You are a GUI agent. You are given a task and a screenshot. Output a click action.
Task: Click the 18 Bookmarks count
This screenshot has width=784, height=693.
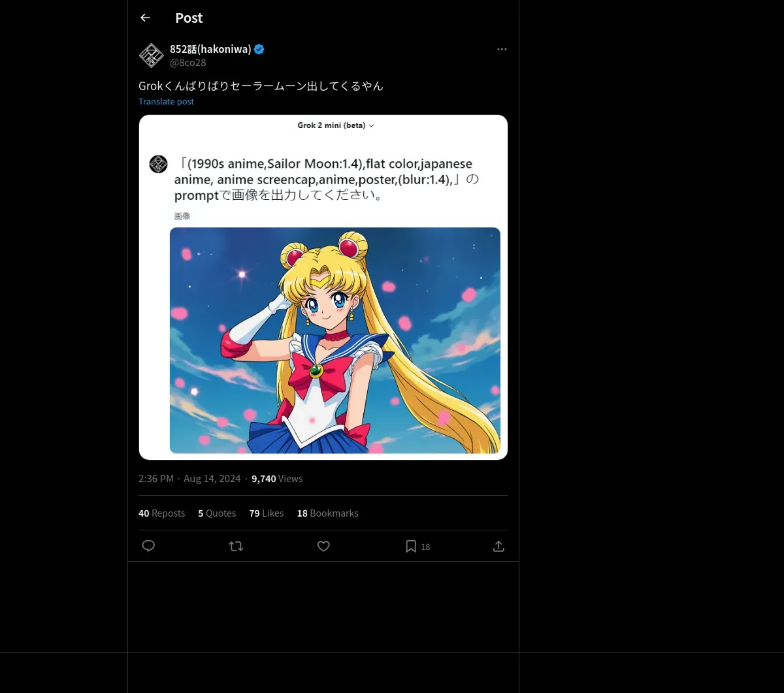327,513
